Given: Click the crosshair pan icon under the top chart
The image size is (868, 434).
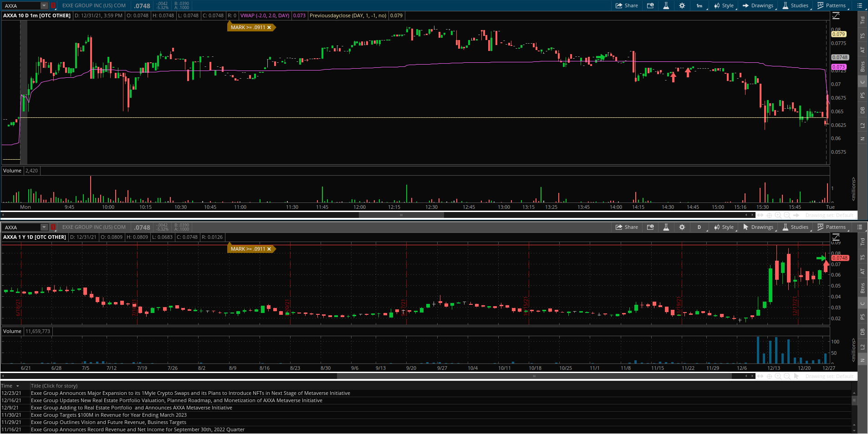Looking at the screenshot, I should coord(769,215).
